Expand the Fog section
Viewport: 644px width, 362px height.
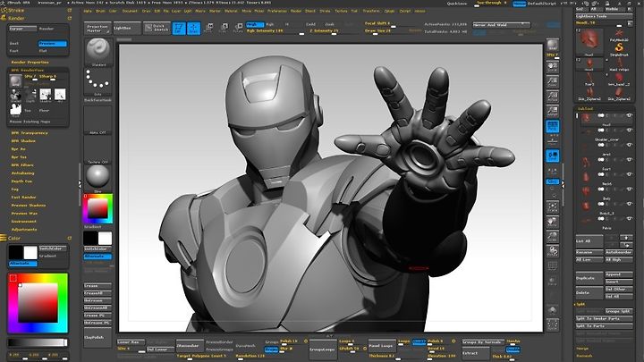(15, 189)
